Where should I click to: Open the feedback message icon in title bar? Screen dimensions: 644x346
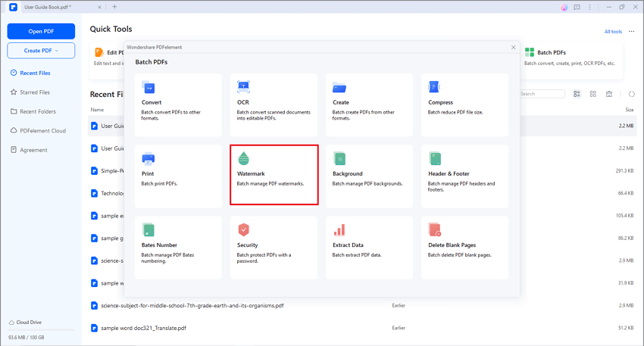click(x=577, y=8)
